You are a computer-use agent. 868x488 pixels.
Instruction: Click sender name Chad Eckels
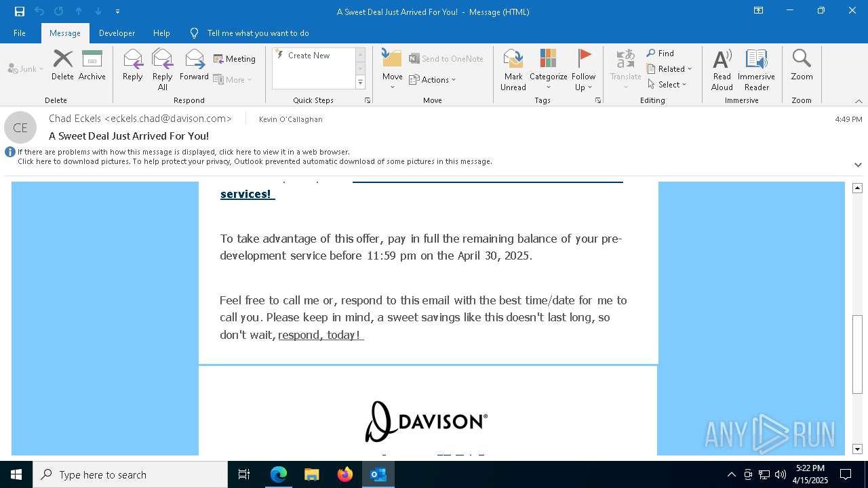point(140,119)
